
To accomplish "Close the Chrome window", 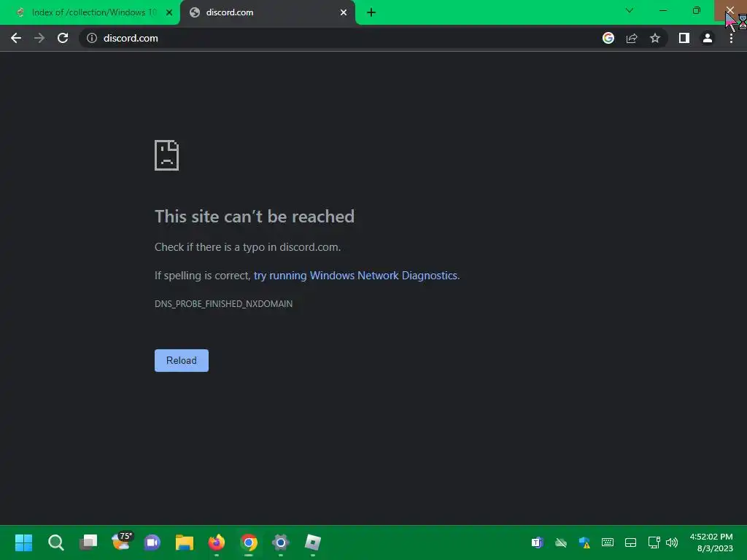I will pyautogui.click(x=729, y=10).
